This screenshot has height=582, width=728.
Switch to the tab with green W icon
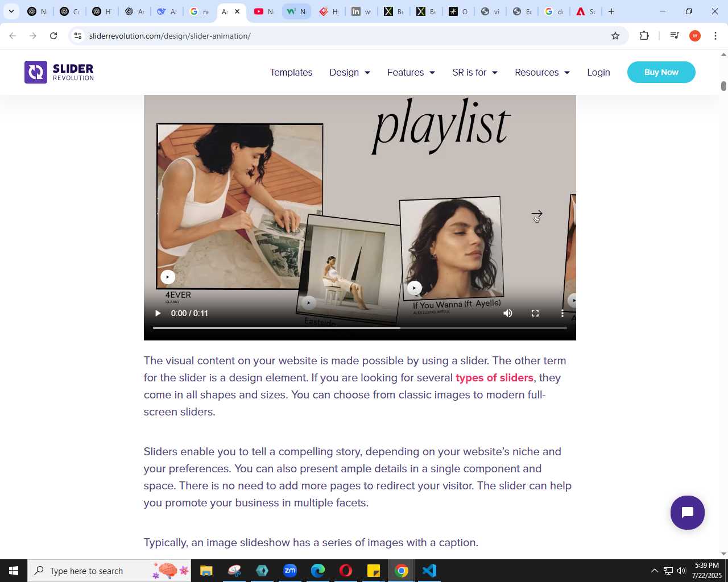[296, 11]
